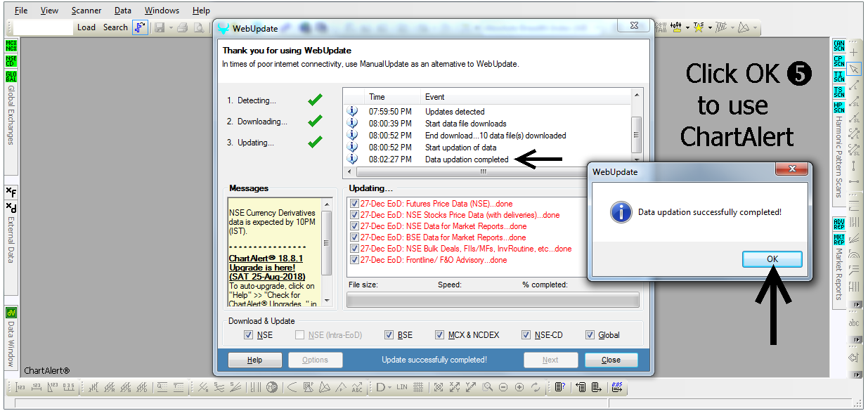The height and width of the screenshot is (411, 868).
Task: Click the HP SCN harmonic scan icon
Action: 839,107
